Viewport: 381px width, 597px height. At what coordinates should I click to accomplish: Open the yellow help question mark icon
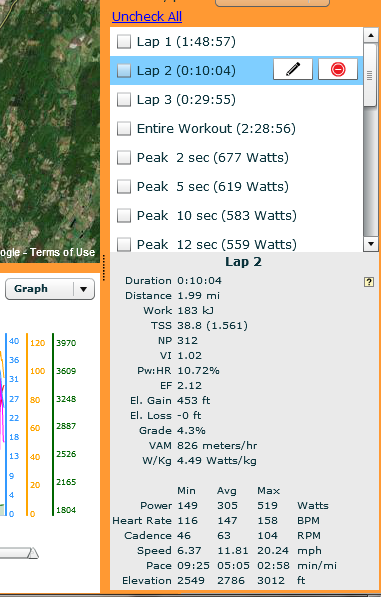368,282
